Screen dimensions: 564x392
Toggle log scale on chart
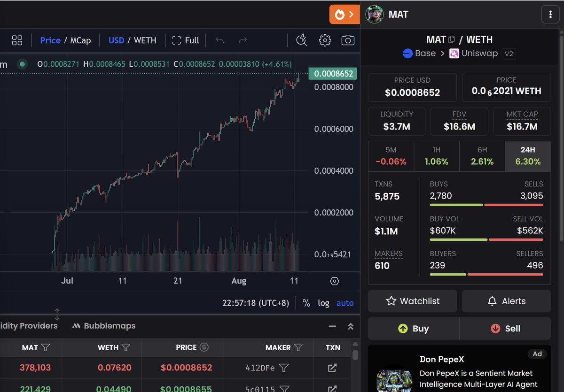tap(323, 303)
